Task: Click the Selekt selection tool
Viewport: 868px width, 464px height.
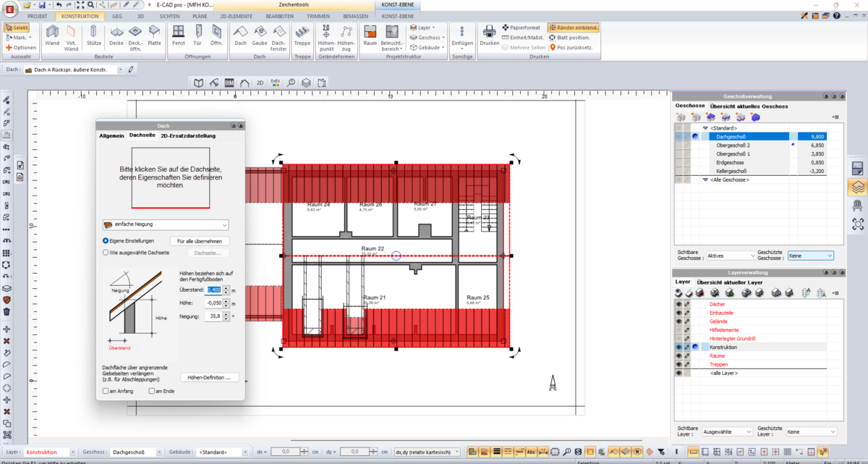Action: click(x=17, y=28)
